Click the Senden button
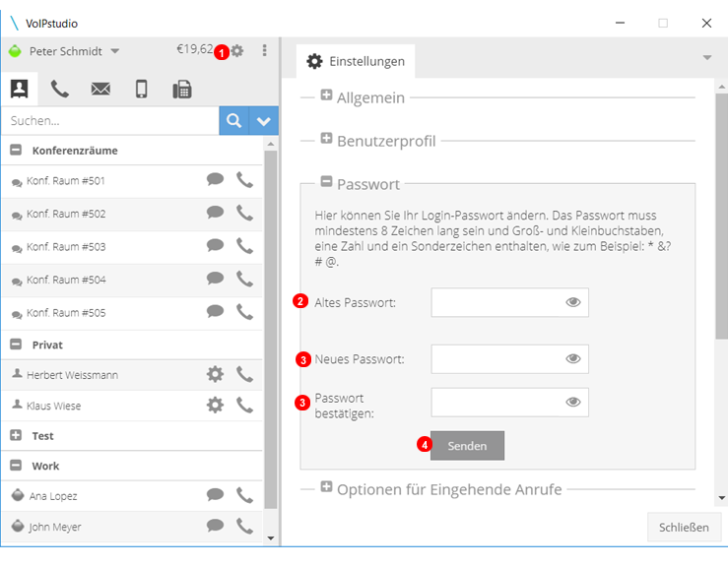728x567 pixels. [x=467, y=446]
